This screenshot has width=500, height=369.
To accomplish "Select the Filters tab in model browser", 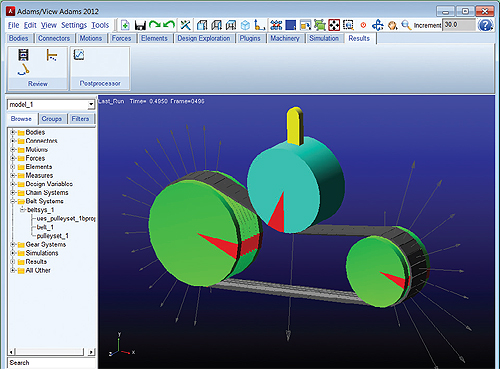I will click(x=80, y=119).
